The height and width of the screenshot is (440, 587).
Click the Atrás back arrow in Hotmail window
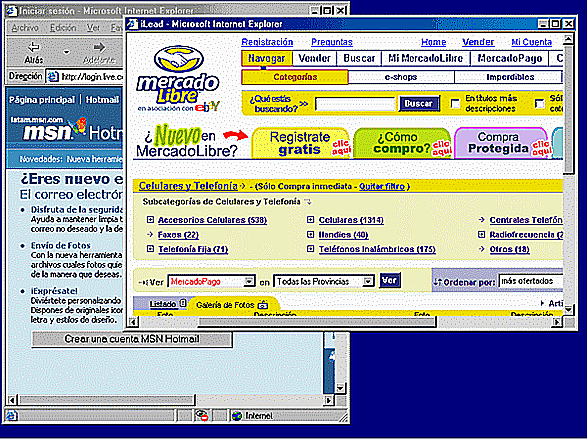[34, 47]
